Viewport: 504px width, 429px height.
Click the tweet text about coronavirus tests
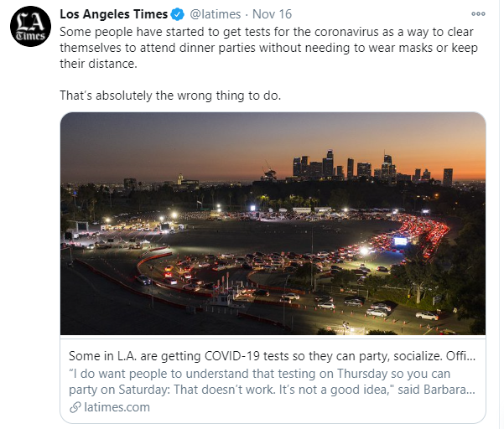(x=268, y=48)
